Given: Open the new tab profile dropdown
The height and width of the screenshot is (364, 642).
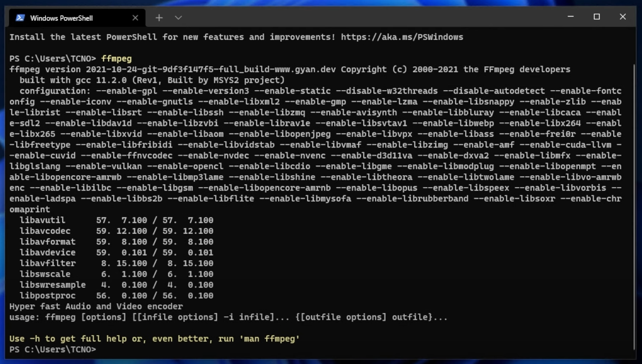Looking at the screenshot, I should coord(178,18).
